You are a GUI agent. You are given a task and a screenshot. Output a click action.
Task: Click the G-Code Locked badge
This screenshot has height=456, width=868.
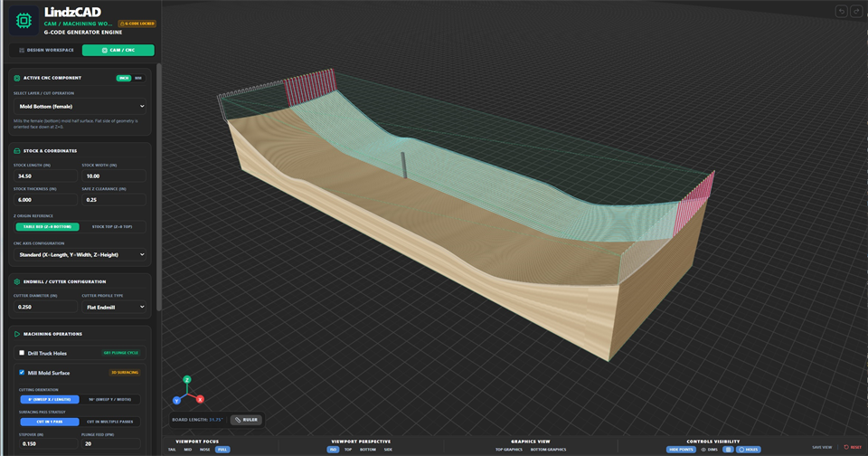tap(137, 24)
